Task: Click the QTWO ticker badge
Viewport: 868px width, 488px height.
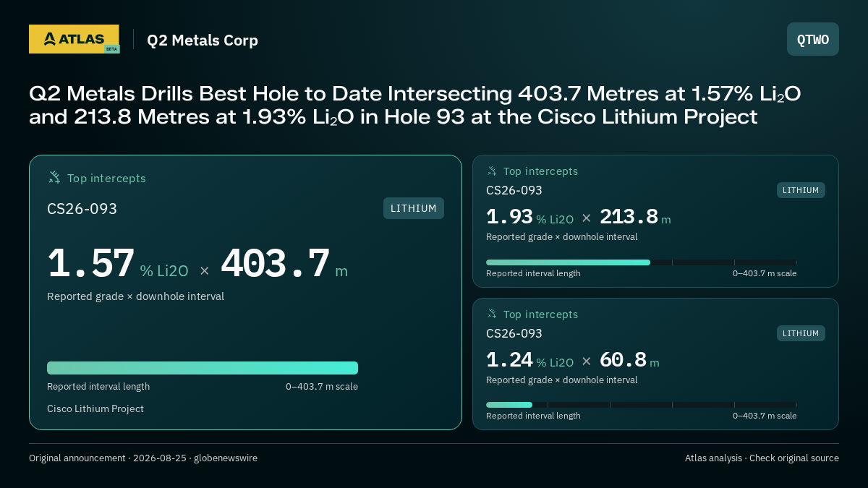Action: [813, 39]
